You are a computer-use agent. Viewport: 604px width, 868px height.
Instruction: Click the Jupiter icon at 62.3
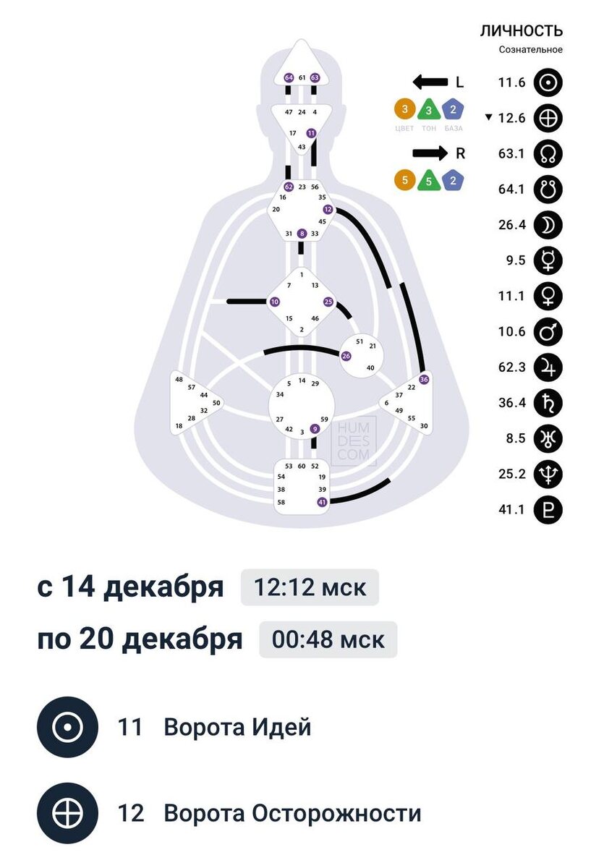coord(548,367)
